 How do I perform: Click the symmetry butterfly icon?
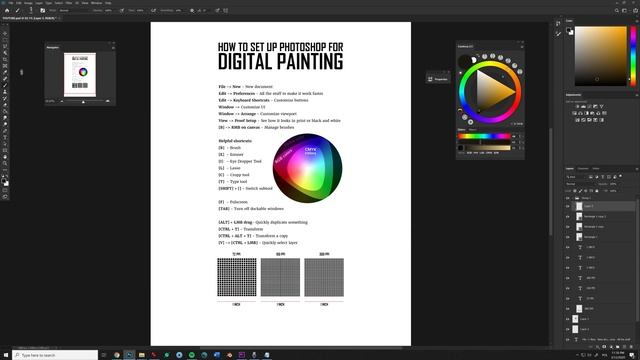tap(226, 11)
